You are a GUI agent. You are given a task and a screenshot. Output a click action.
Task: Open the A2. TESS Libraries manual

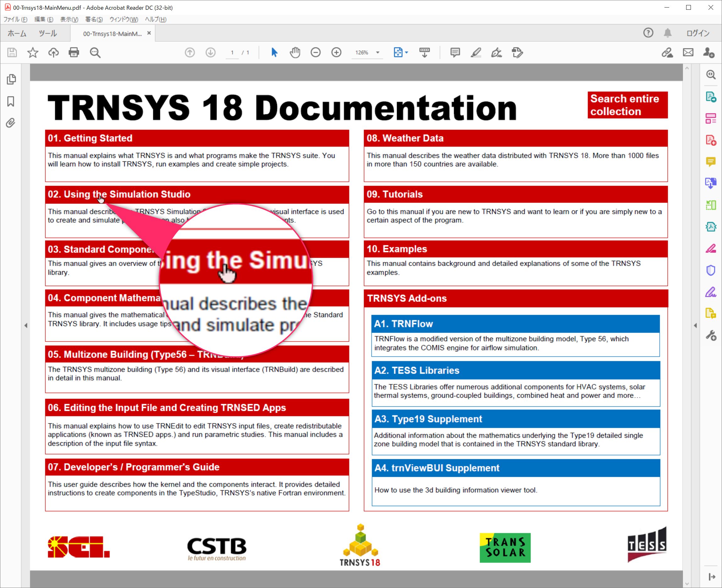coord(515,370)
